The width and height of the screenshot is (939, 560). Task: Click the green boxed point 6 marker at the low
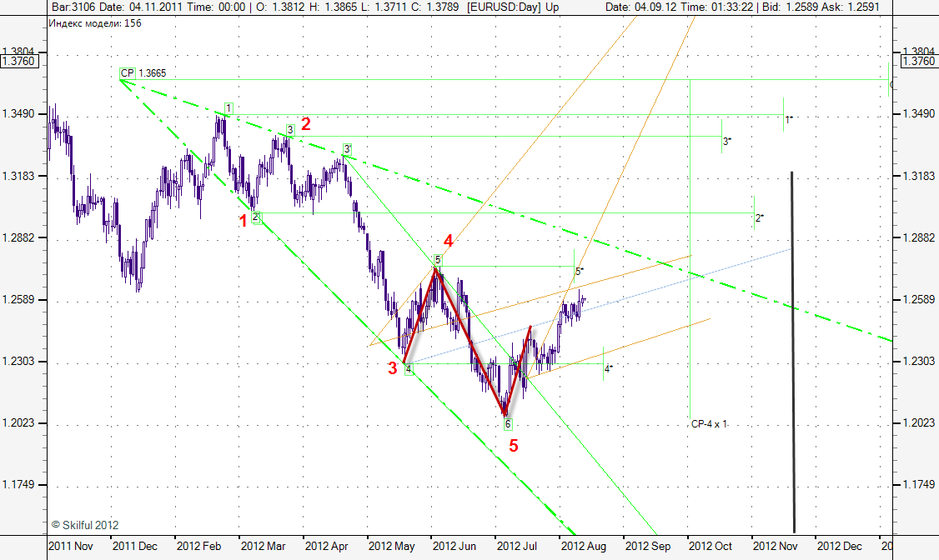[x=508, y=424]
